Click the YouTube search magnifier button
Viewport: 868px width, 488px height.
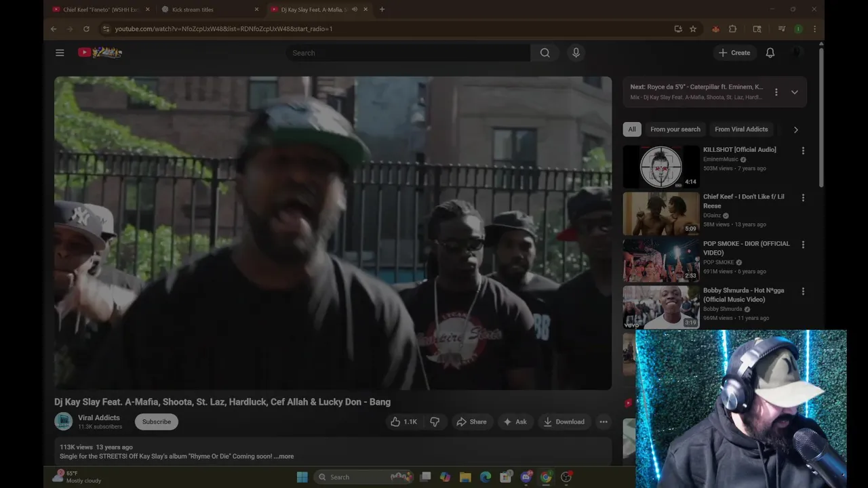pyautogui.click(x=545, y=53)
